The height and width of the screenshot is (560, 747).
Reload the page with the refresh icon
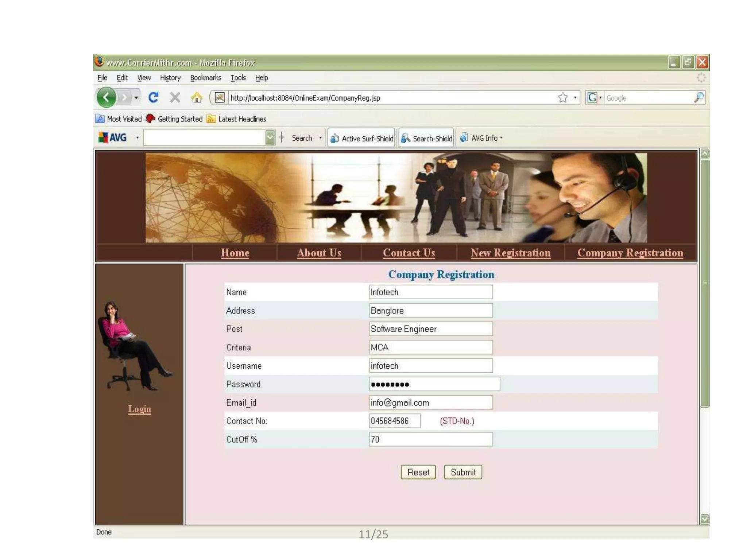click(154, 97)
